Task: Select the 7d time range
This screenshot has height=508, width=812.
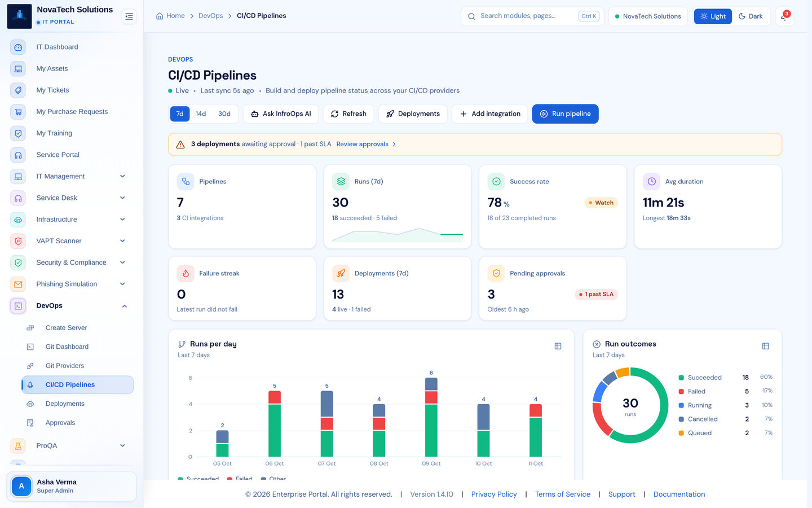Action: pos(180,114)
